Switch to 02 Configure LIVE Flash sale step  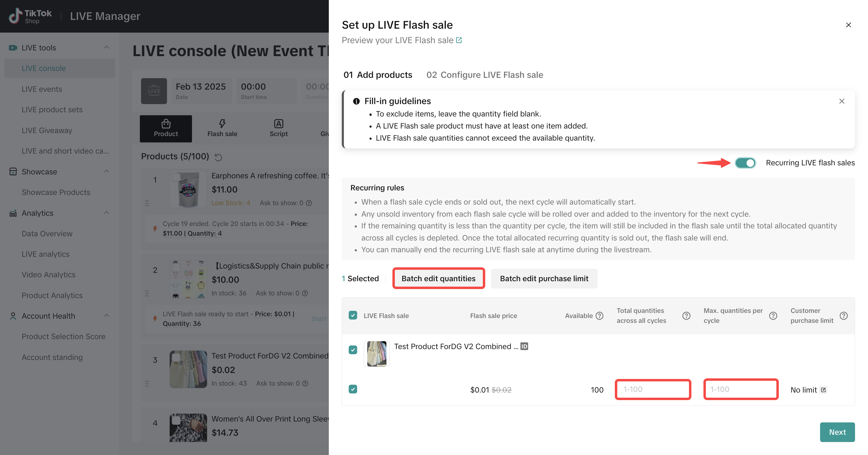point(485,75)
